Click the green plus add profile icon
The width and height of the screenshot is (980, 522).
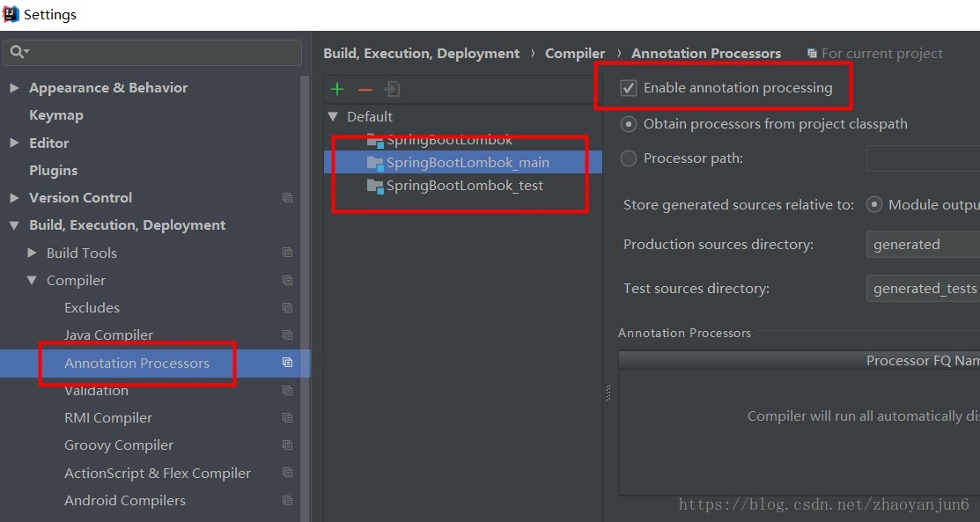[336, 89]
